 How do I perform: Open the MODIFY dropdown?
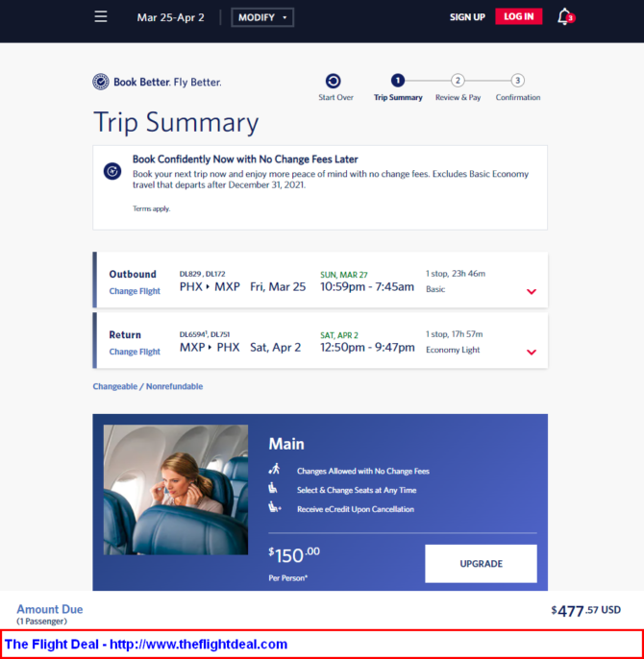(262, 17)
